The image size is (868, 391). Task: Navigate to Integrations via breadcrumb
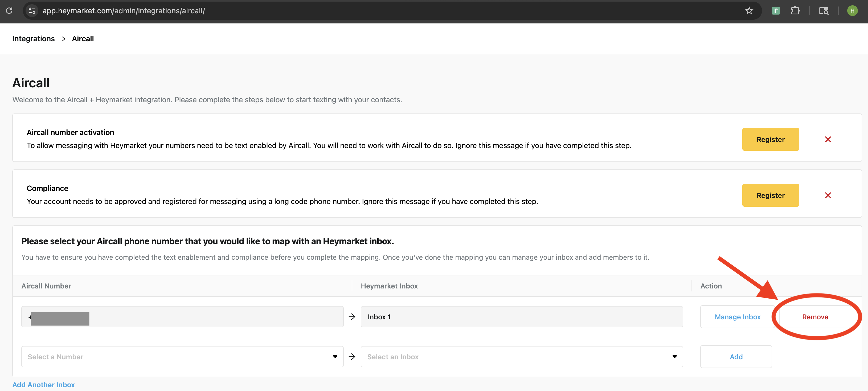[x=33, y=38]
